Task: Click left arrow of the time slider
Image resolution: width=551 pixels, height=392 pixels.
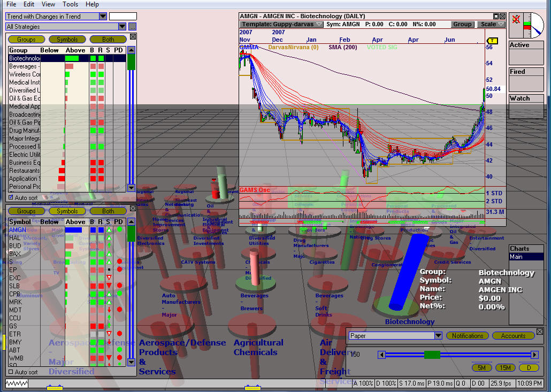Action: 381,355
